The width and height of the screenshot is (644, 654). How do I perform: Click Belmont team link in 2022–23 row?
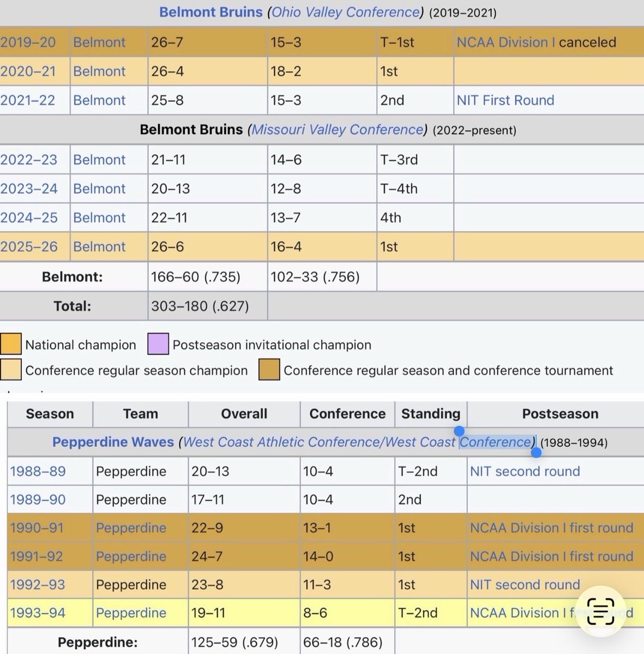[x=99, y=160]
